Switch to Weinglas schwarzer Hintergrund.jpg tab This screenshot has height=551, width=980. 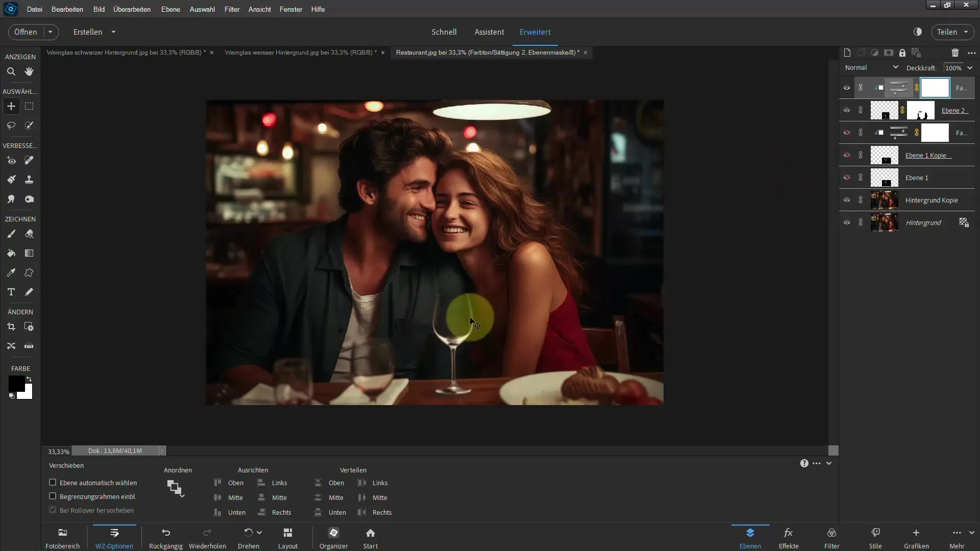[x=126, y=53]
